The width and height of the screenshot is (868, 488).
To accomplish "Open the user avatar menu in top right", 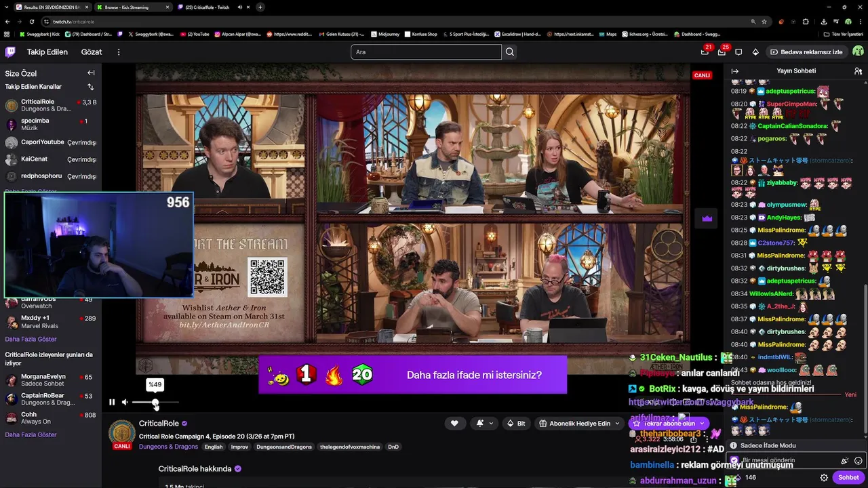I will coord(858,52).
